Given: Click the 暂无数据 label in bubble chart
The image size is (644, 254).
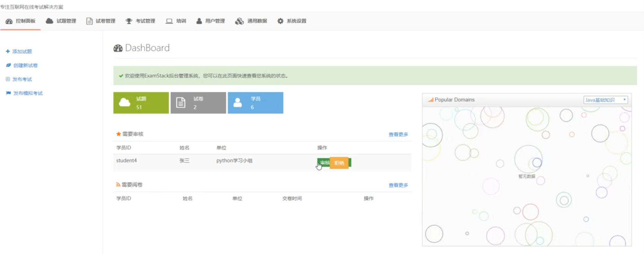Looking at the screenshot, I should [527, 177].
